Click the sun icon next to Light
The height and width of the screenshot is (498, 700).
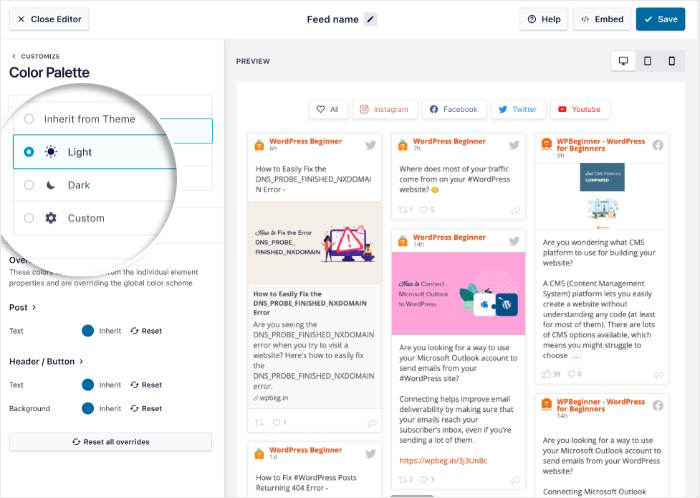(x=50, y=152)
